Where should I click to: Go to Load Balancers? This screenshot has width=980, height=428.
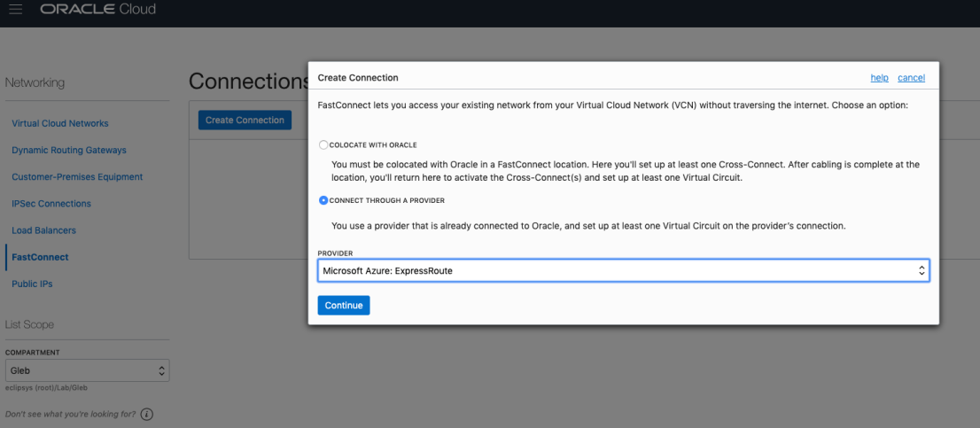tap(43, 230)
